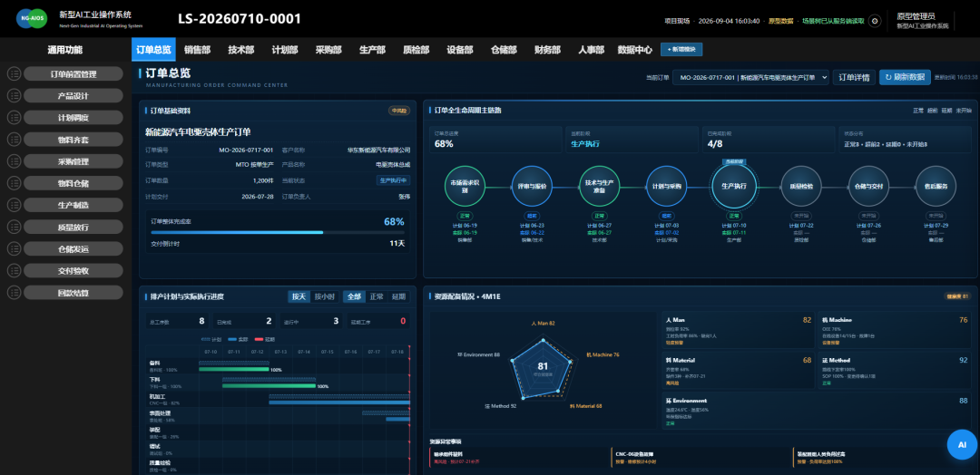
Task: Select the 仓储与交付 lifecycle node
Action: tap(868, 186)
